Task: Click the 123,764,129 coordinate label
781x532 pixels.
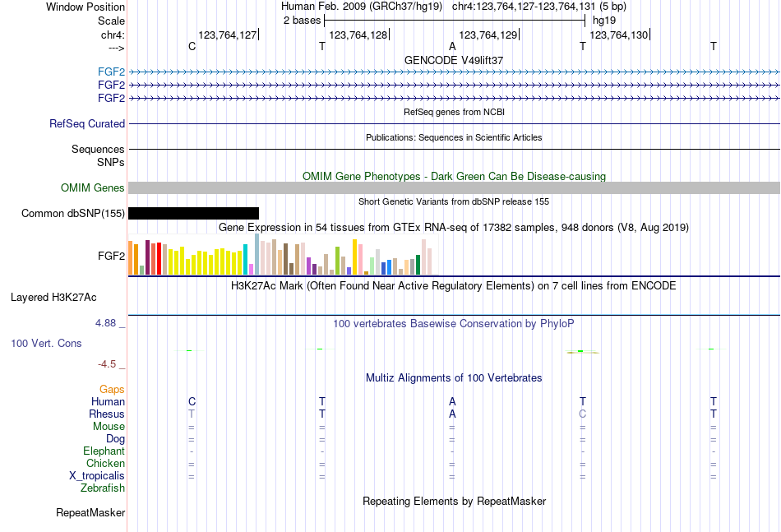Action: 488,35
